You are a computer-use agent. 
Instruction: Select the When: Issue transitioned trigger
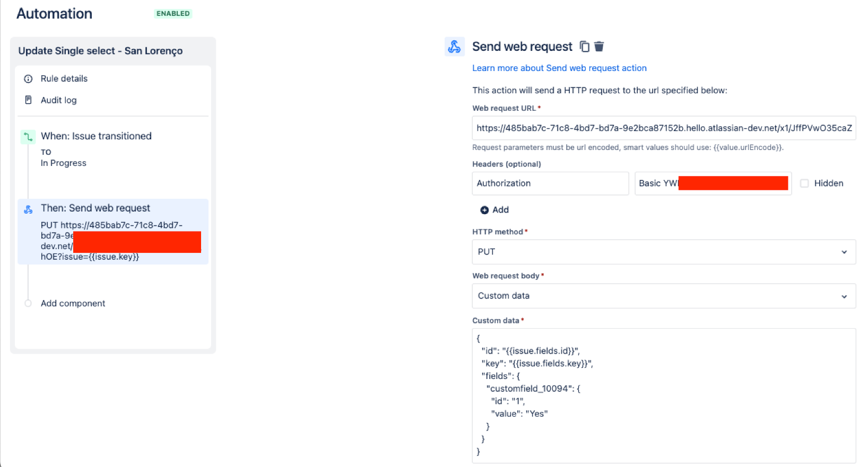point(96,136)
